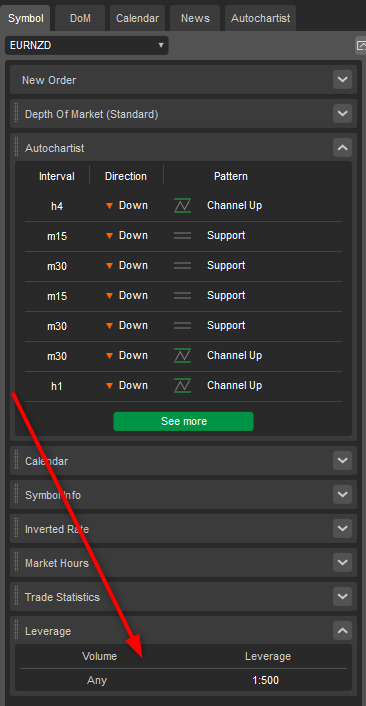This screenshot has width=366, height=706.
Task: Click the Channel Up pattern icon in h4 row
Action: (x=182, y=206)
